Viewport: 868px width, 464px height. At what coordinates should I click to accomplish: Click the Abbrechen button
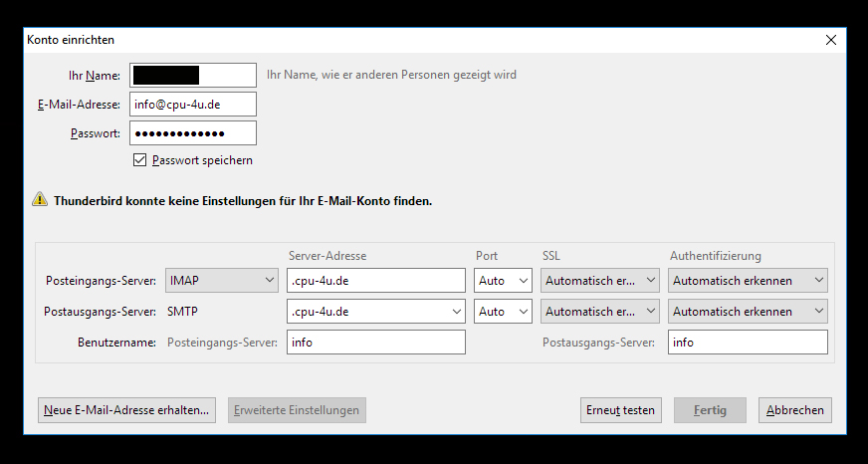coord(795,410)
